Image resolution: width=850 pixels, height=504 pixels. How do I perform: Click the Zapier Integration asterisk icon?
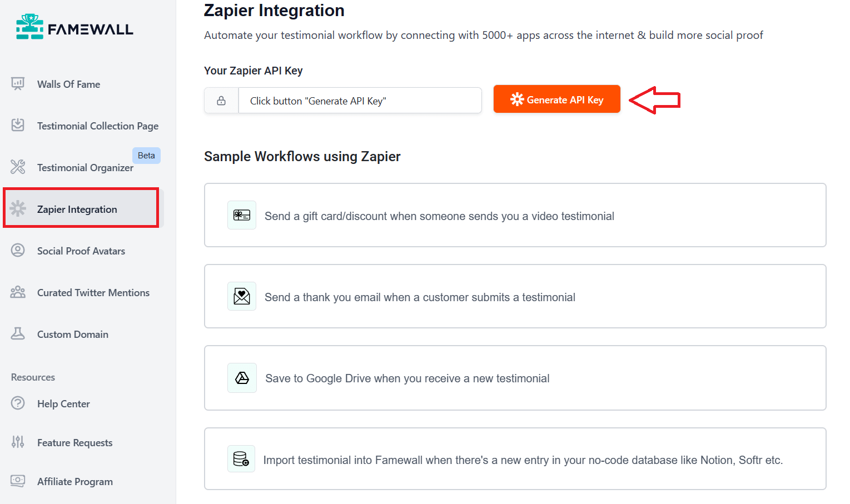pos(18,208)
